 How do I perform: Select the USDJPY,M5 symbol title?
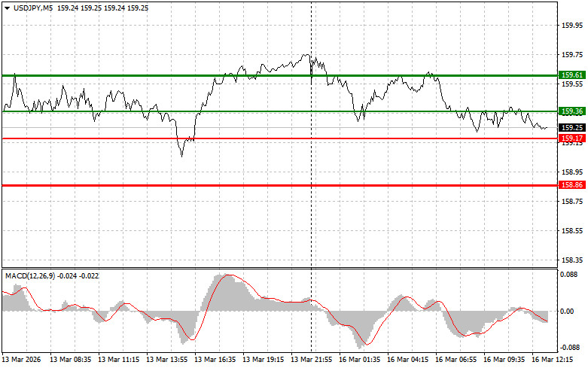click(33, 8)
